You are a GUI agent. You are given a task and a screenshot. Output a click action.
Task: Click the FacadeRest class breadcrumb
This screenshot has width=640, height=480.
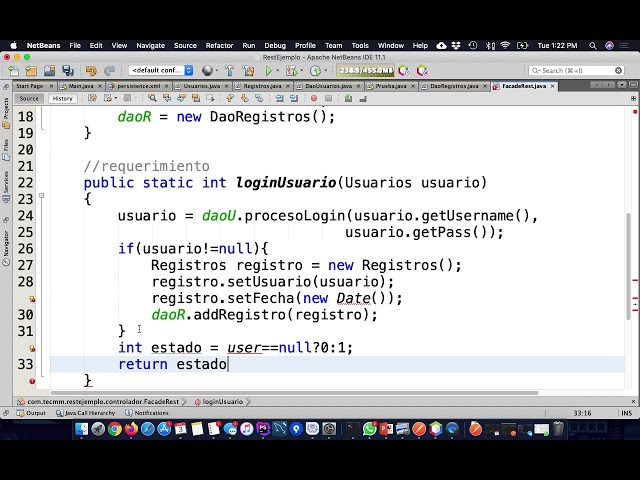[x=98, y=402]
